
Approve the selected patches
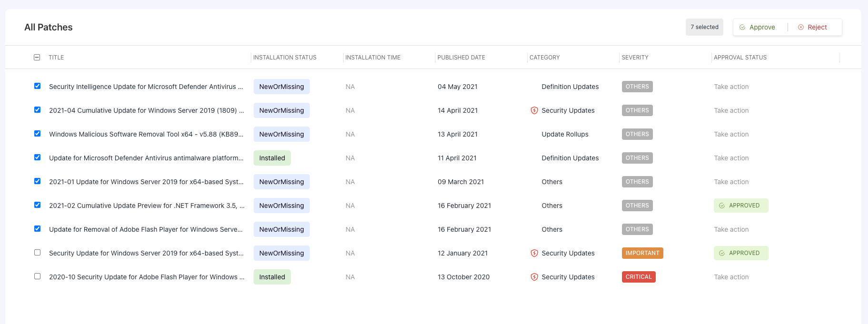757,27
